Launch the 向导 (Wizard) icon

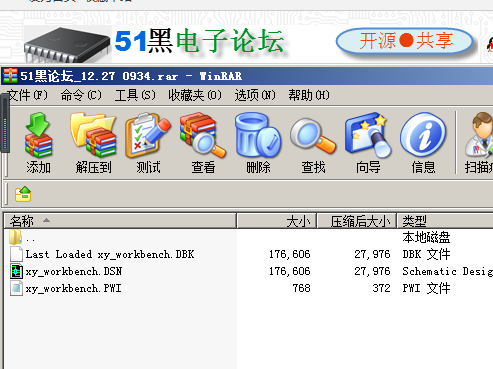(x=368, y=135)
